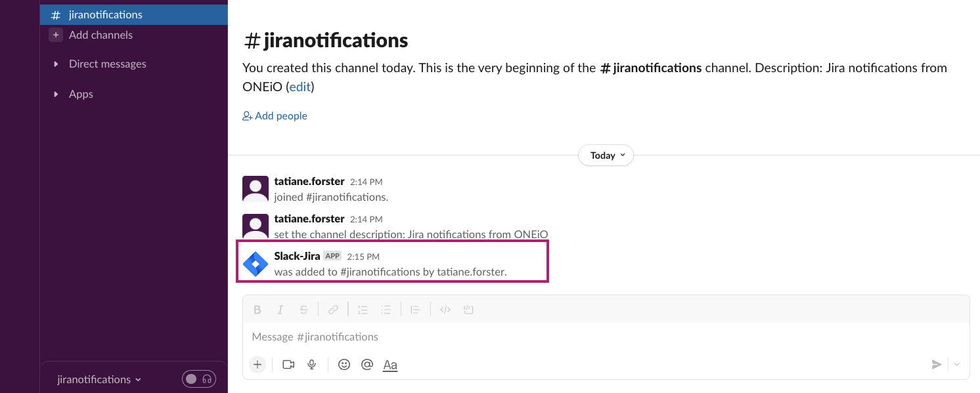980x393 pixels.
Task: Start a bulleted list
Action: point(386,310)
